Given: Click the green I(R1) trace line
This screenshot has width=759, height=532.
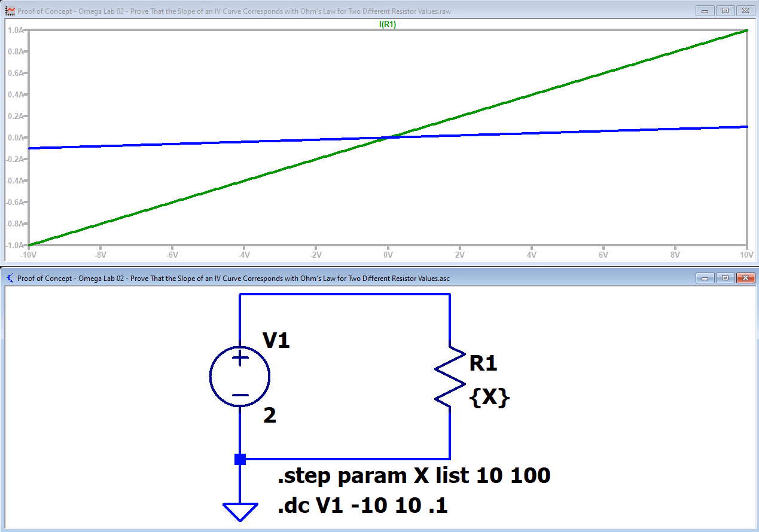Looking at the screenshot, I should pyautogui.click(x=568, y=84).
